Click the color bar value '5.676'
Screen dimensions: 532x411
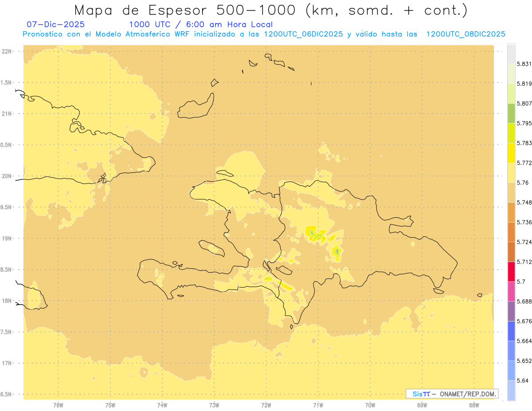pyautogui.click(x=524, y=321)
